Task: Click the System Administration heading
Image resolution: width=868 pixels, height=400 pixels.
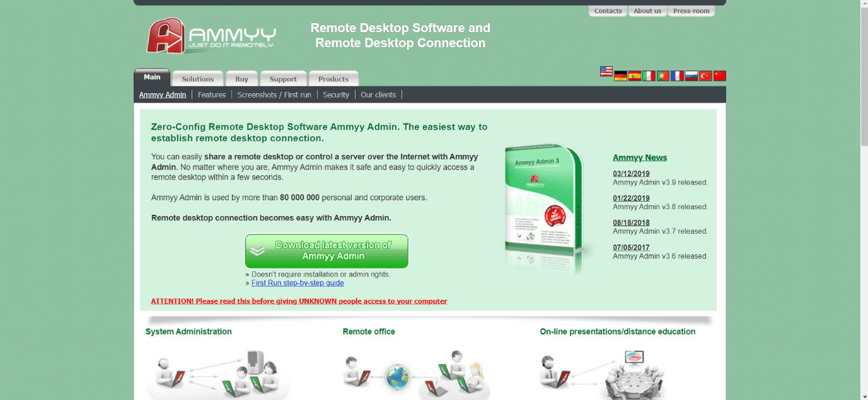Action: click(x=188, y=331)
